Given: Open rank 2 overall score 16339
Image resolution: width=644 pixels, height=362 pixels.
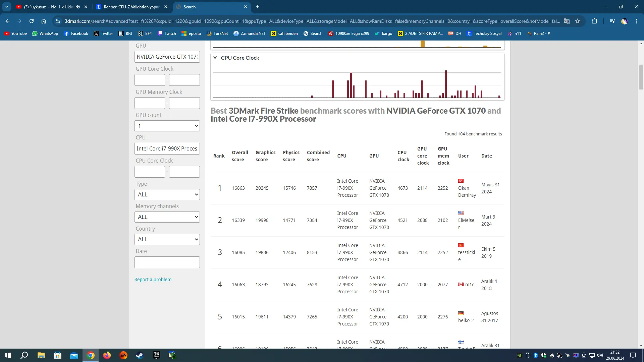Looking at the screenshot, I should pos(238,220).
